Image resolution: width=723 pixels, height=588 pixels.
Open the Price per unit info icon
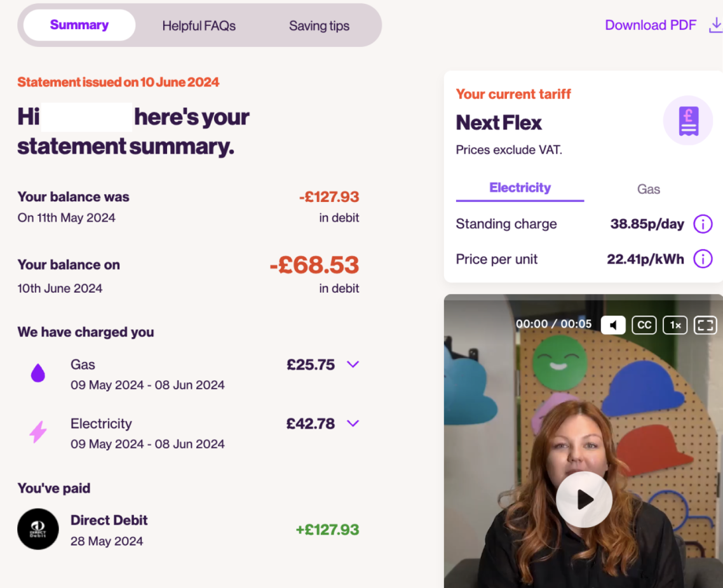(703, 259)
